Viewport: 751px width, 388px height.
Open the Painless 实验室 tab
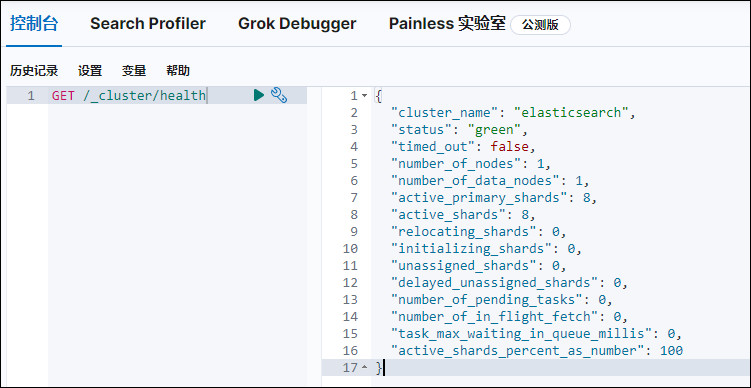pyautogui.click(x=447, y=23)
